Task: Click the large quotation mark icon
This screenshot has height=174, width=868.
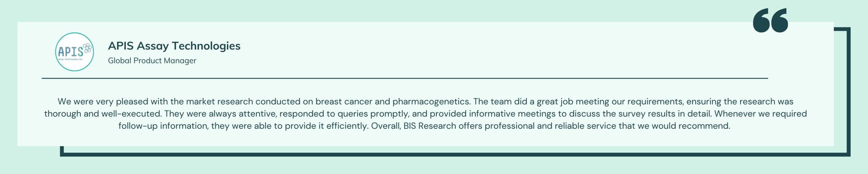Action: click(x=770, y=20)
